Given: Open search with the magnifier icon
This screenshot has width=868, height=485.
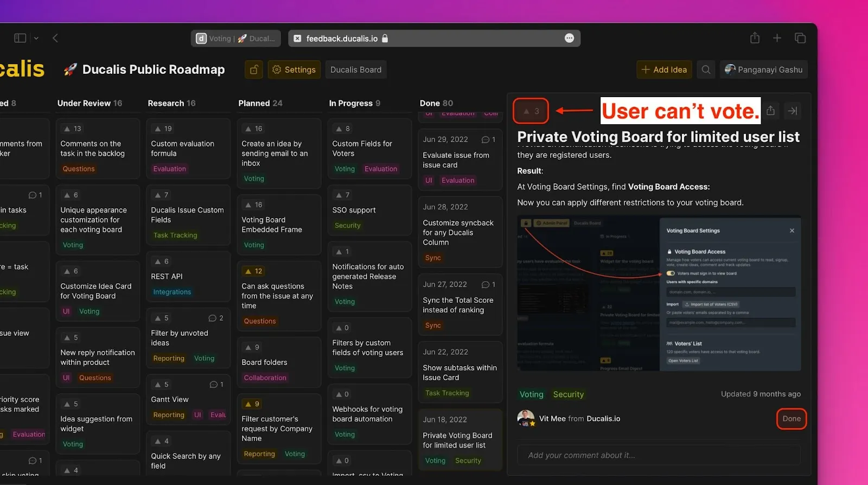Looking at the screenshot, I should point(706,69).
